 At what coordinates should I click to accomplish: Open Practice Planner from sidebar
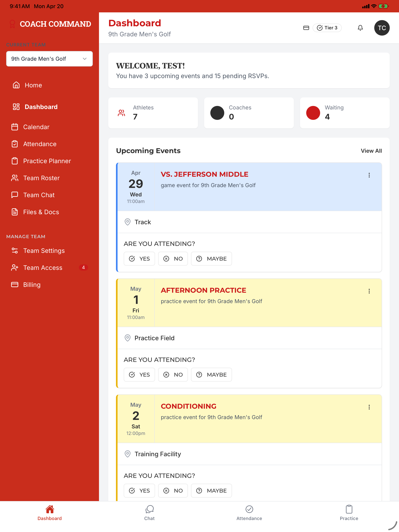point(47,161)
